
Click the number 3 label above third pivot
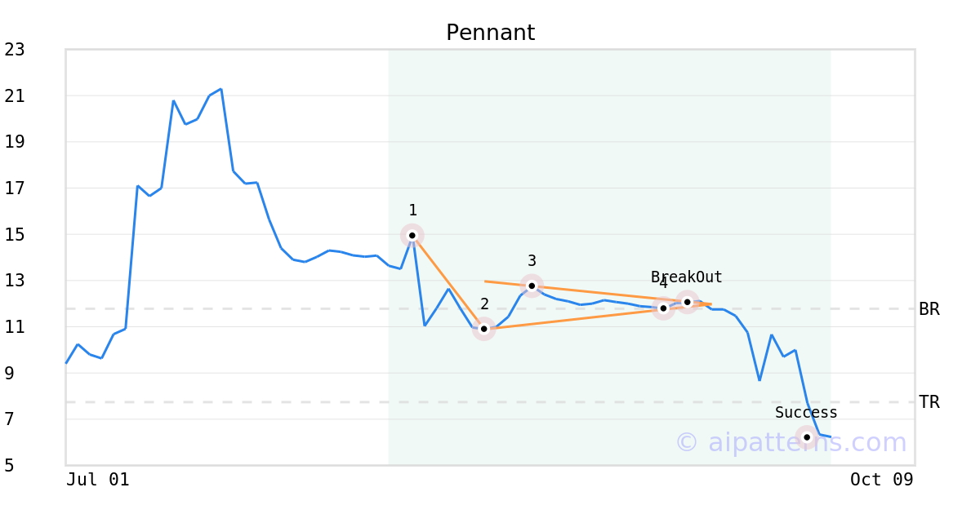pos(532,261)
